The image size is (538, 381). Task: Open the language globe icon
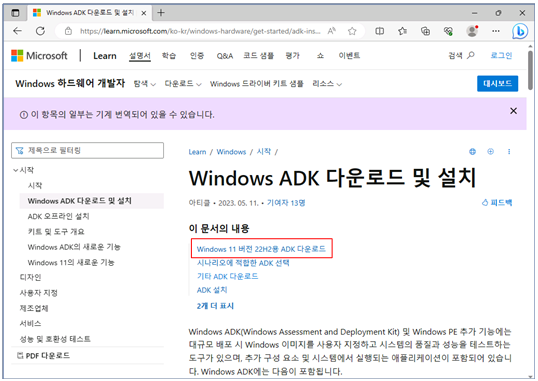coord(472,152)
